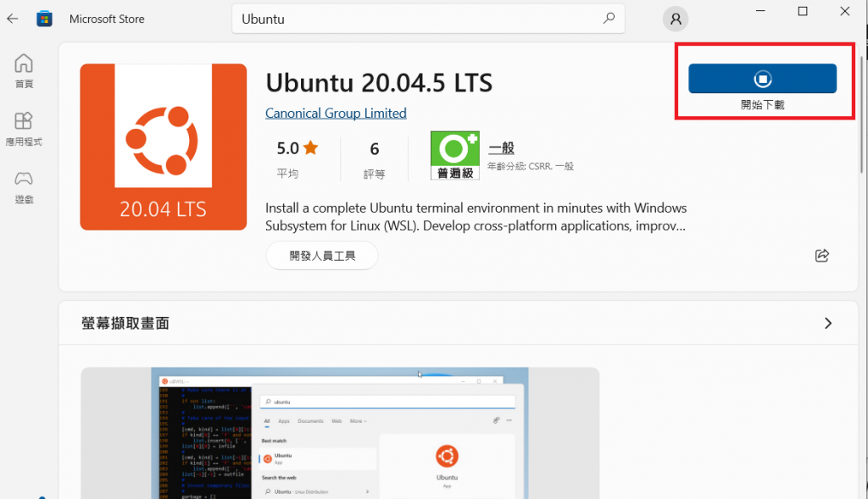
Task: Click the 年齡分級: CSRR. 一般 text
Action: coord(531,166)
